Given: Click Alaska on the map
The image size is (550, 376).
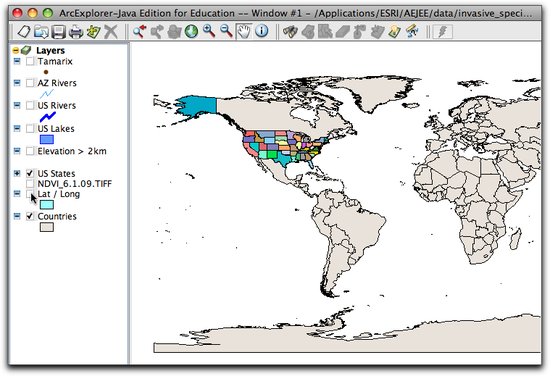Looking at the screenshot, I should [x=199, y=106].
